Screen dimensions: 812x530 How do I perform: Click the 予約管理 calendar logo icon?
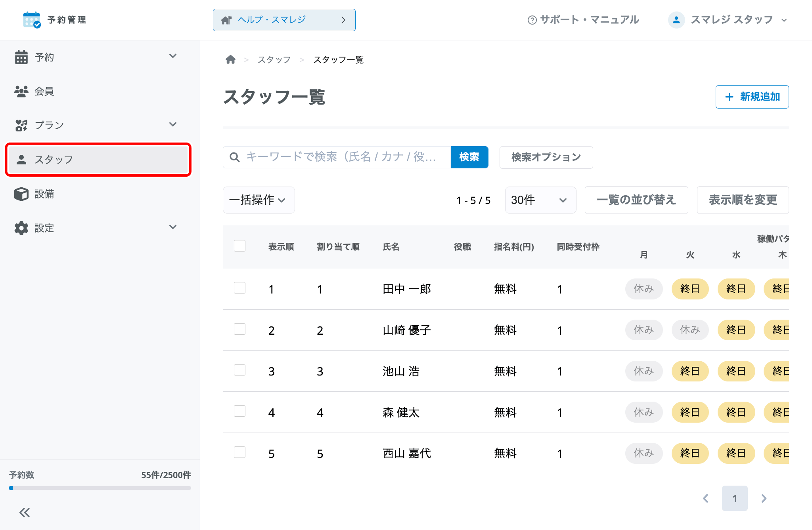pyautogui.click(x=32, y=20)
